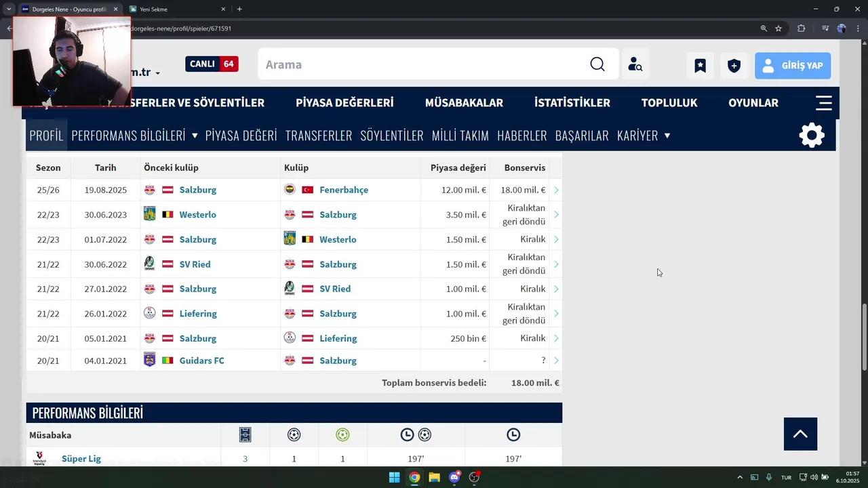Image resolution: width=868 pixels, height=488 pixels.
Task: Open the Haberler tab
Action: [522, 136]
